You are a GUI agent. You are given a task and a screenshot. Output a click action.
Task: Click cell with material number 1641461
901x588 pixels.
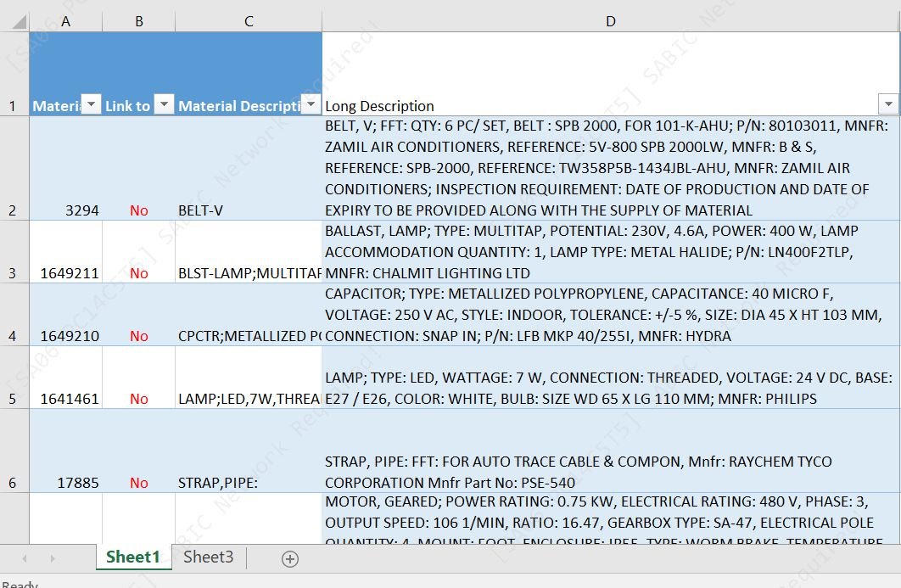(x=65, y=377)
